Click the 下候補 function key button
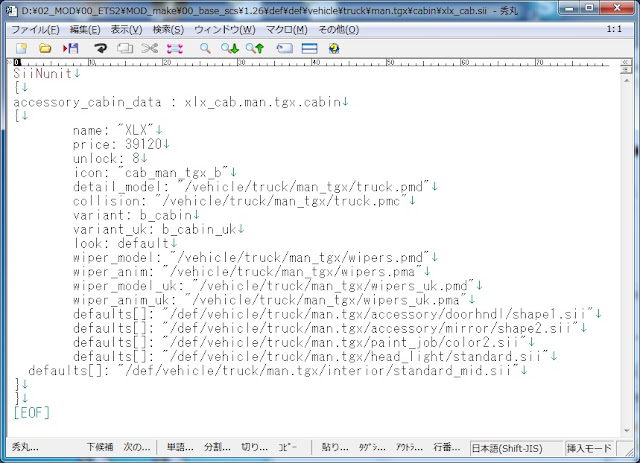The image size is (640, 463). click(100, 447)
